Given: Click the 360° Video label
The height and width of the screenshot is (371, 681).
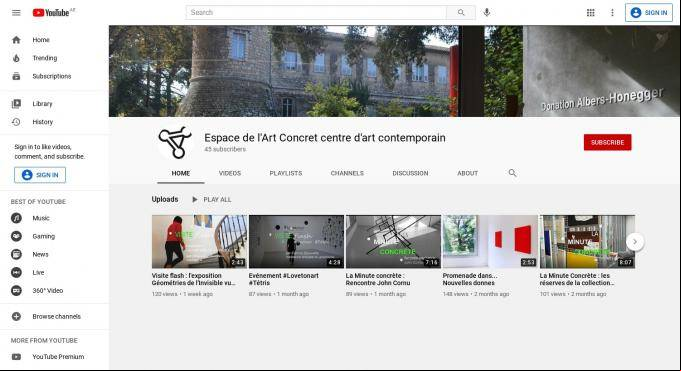Looking at the screenshot, I should coord(48,291).
